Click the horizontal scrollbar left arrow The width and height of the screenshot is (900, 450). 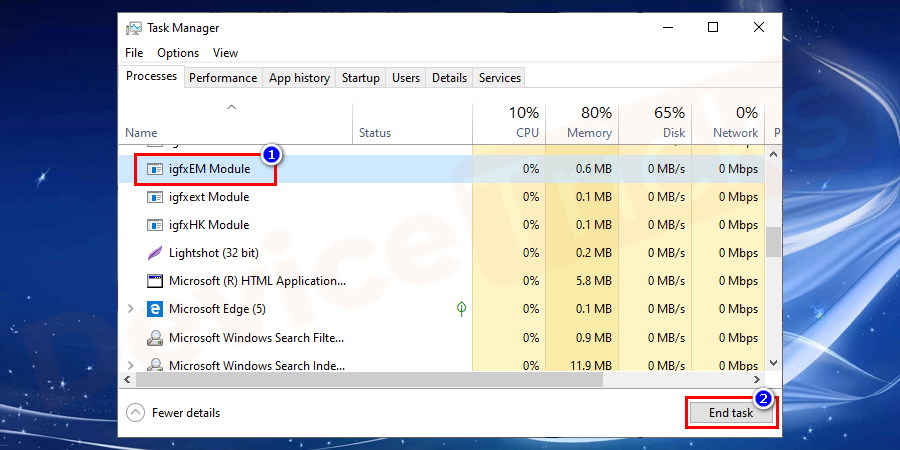coord(127,379)
